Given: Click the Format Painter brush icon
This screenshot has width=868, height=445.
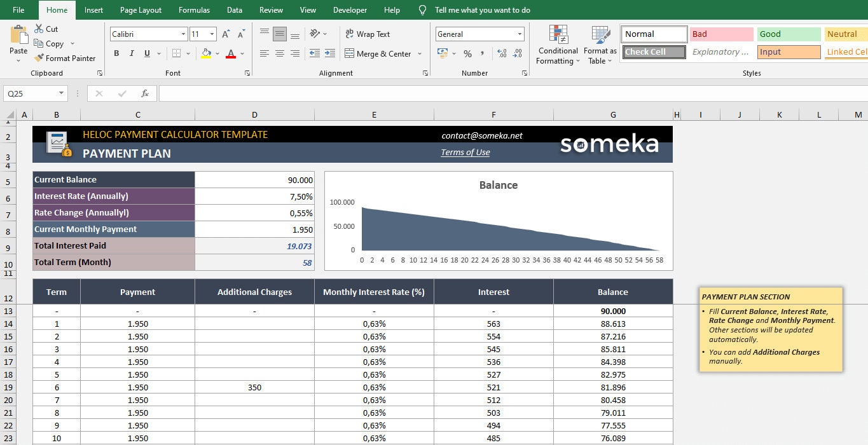Looking at the screenshot, I should [39, 58].
